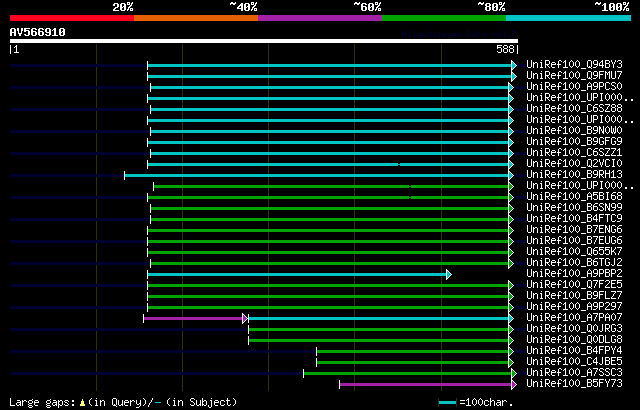Select the green alignment bar for Q0DLG8
This screenshot has width=640, height=410.
(x=379, y=340)
